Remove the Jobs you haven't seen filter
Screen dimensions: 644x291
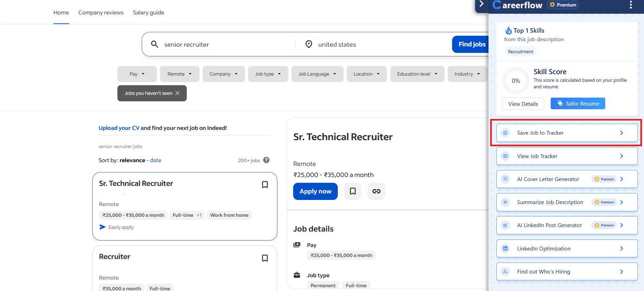pos(177,93)
